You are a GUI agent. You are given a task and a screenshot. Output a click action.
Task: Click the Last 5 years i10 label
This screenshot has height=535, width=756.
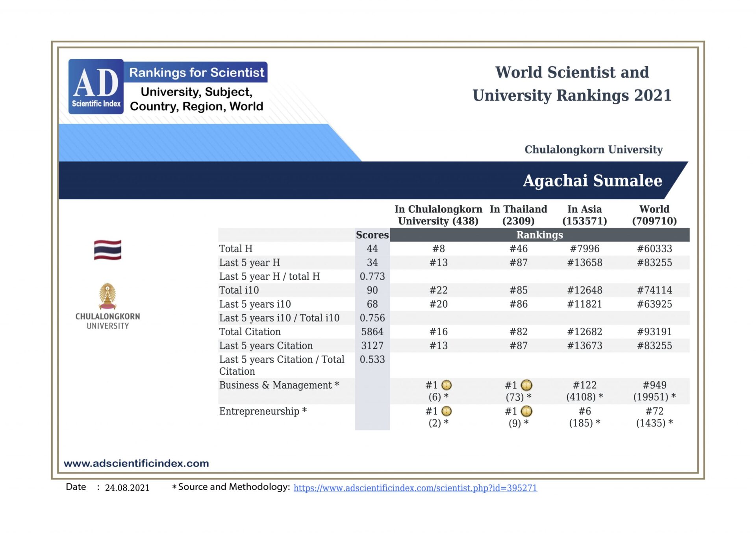(255, 304)
